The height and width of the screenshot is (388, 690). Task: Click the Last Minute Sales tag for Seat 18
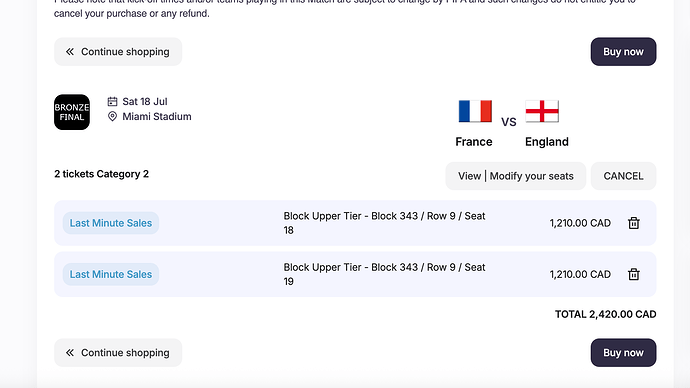click(111, 223)
